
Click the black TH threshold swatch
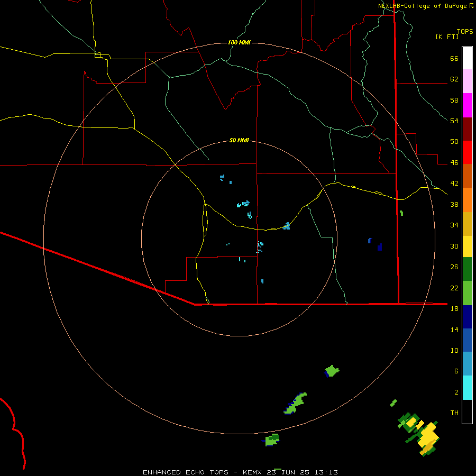(467, 411)
